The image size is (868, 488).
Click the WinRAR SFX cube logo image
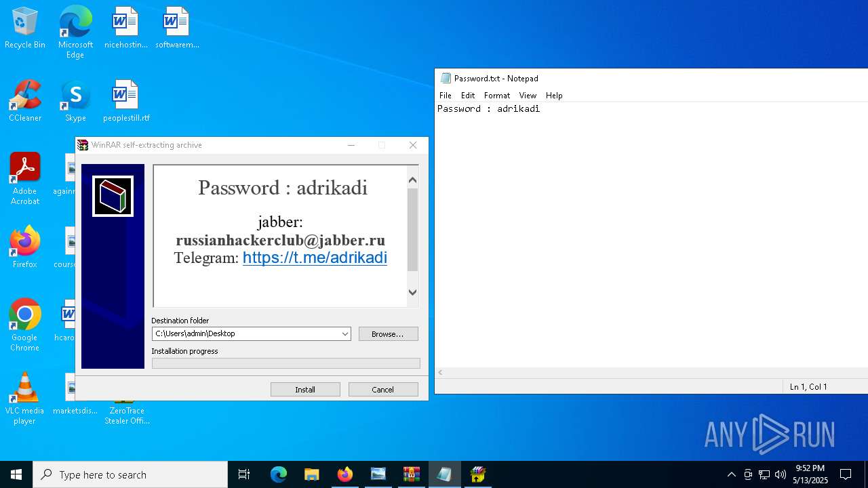(x=113, y=197)
